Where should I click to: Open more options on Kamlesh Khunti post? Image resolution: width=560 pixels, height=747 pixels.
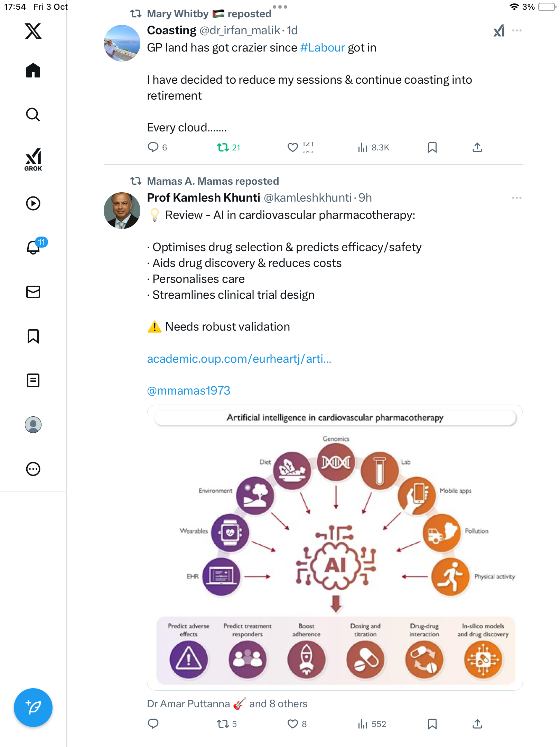517,198
